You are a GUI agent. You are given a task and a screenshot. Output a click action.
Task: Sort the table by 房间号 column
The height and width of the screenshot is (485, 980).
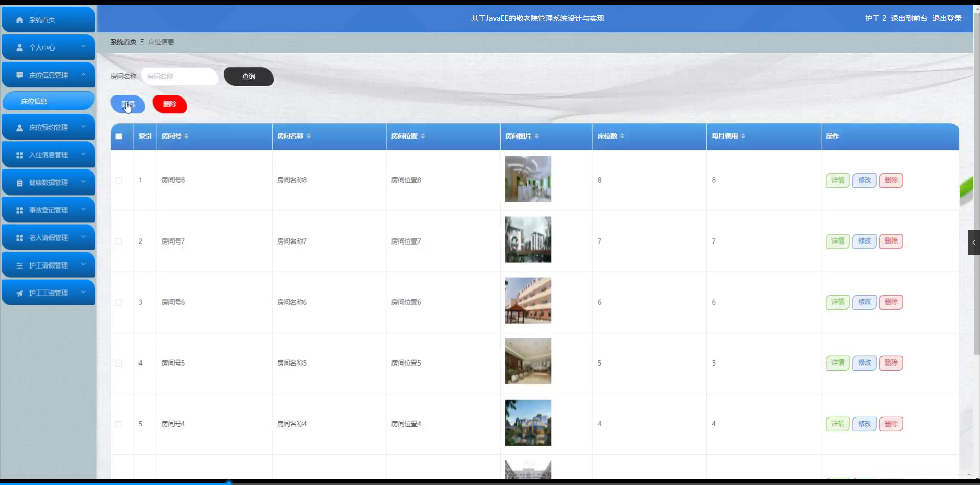(x=186, y=136)
